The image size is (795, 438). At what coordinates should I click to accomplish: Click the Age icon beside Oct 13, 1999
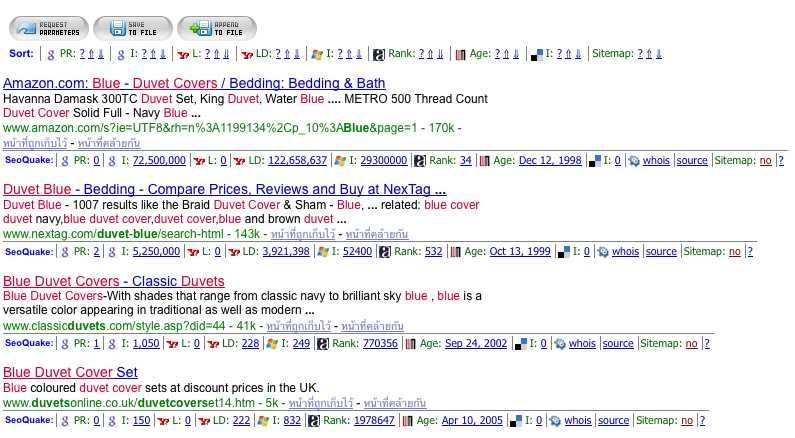pyautogui.click(x=455, y=252)
